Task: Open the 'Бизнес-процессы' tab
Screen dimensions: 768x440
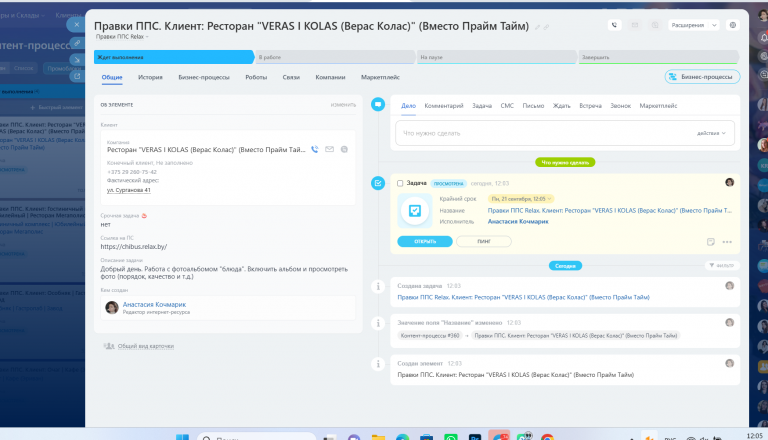Action: tap(204, 77)
